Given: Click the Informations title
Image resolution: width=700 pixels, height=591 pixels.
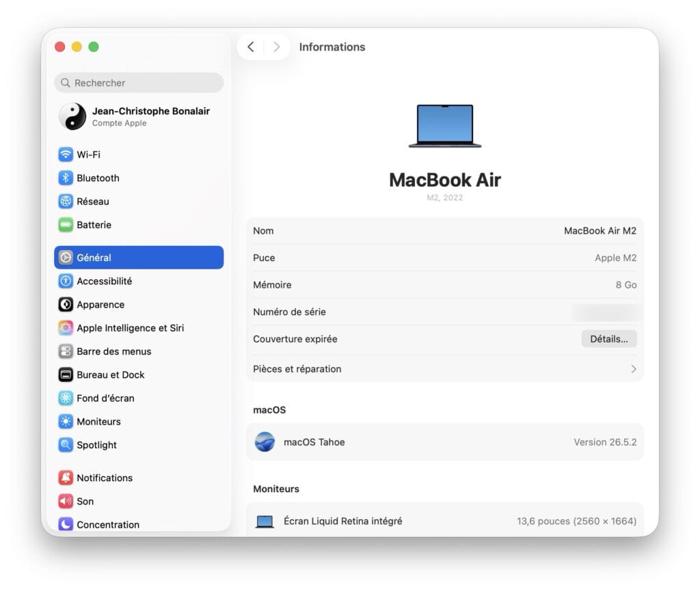Looking at the screenshot, I should pyautogui.click(x=332, y=47).
